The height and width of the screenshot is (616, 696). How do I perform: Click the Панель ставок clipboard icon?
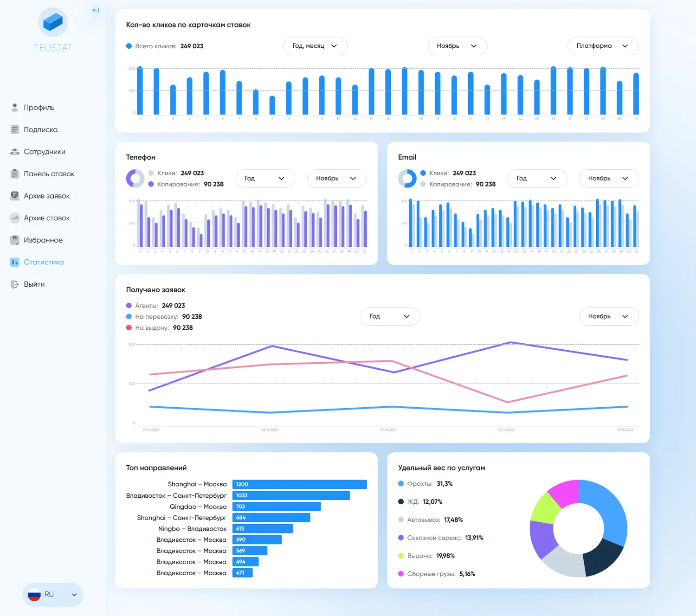(x=15, y=174)
